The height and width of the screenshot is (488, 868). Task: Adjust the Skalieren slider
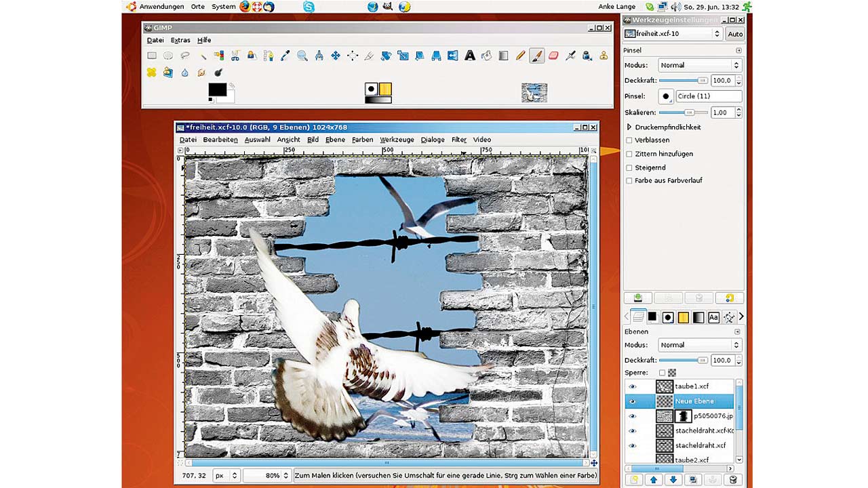pos(684,112)
